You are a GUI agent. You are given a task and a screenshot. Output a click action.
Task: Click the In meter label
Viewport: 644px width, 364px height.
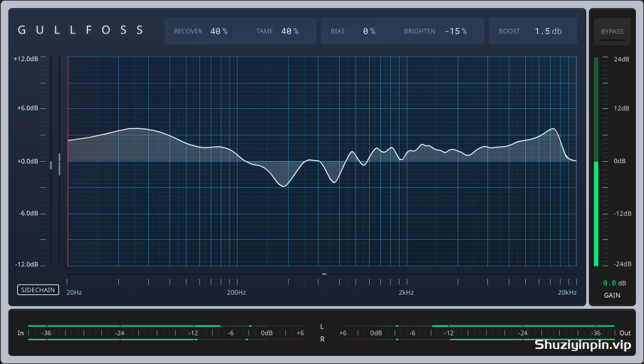tap(21, 333)
